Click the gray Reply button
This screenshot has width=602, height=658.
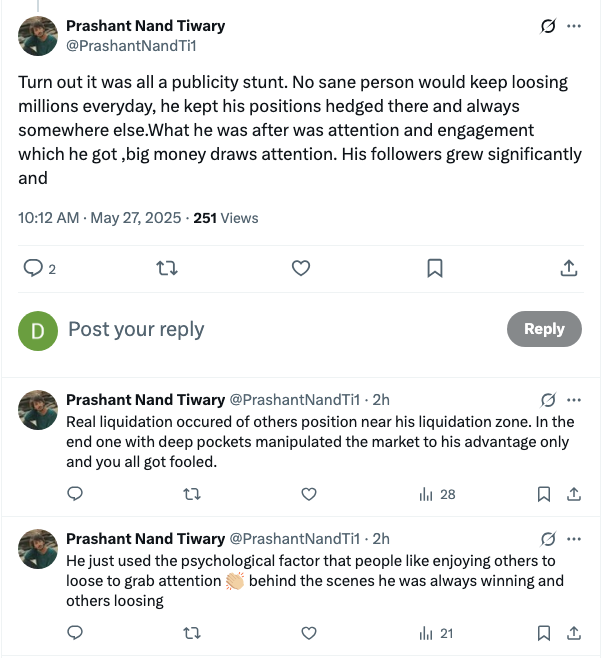point(544,329)
